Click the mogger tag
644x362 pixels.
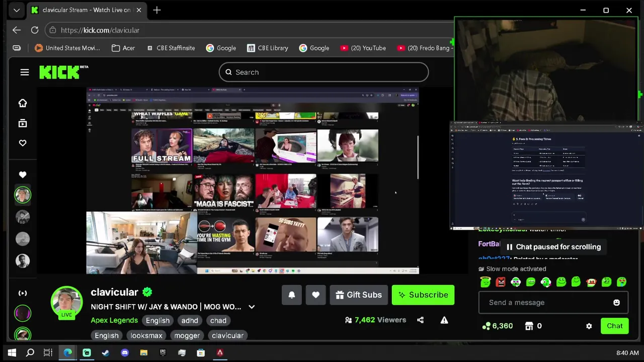[x=187, y=335]
